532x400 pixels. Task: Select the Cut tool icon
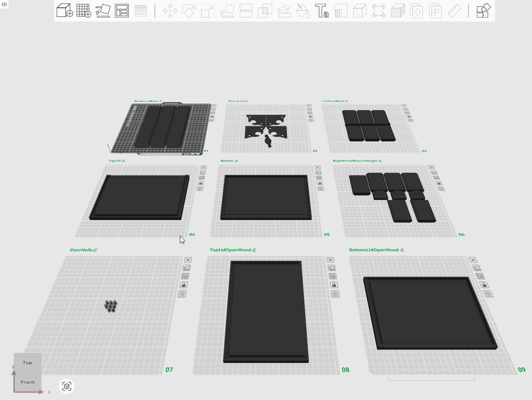tap(246, 11)
